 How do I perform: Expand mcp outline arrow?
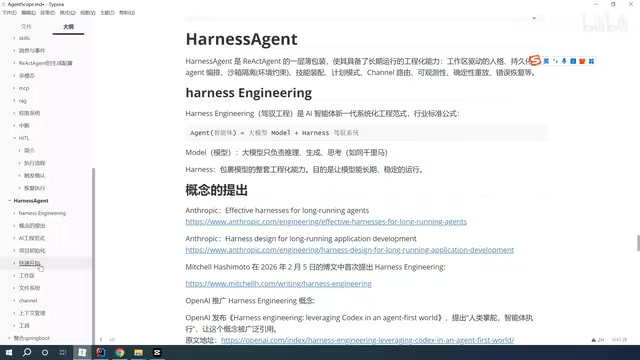tap(14, 88)
